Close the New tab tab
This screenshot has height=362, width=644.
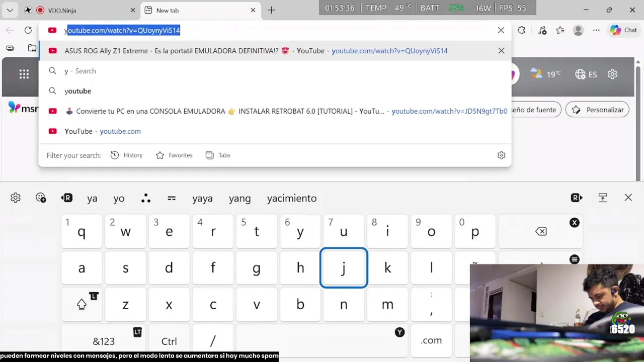[x=253, y=10]
